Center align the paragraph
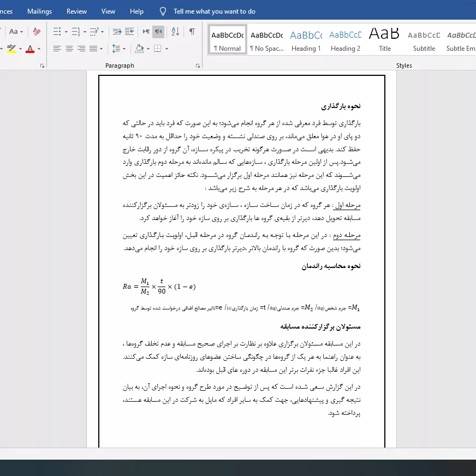This screenshot has width=476, height=476. tap(69, 49)
